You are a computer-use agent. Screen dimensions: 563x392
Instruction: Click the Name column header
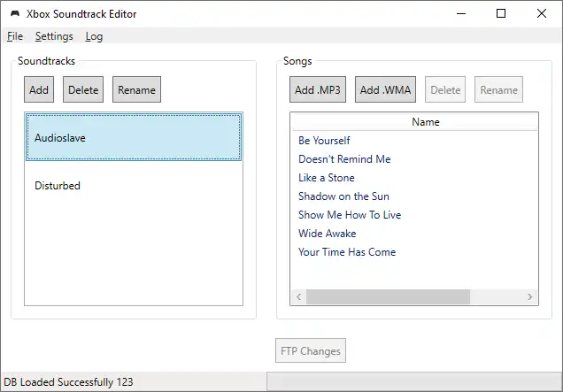tap(415, 122)
